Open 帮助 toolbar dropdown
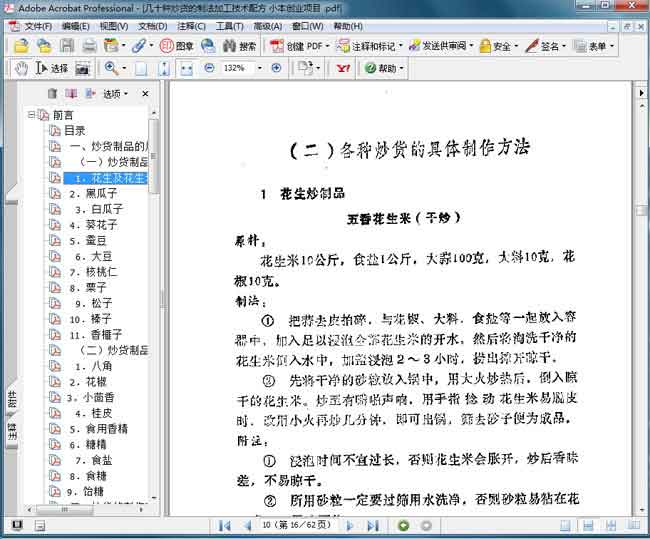Image resolution: width=650 pixels, height=539 pixels. (384, 68)
